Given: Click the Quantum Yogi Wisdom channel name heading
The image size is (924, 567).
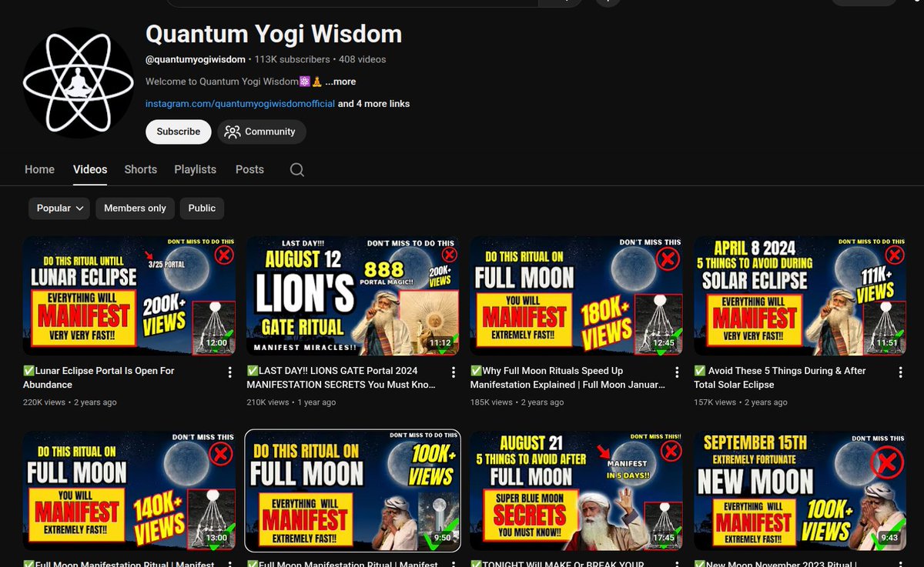Looking at the screenshot, I should coord(274,34).
